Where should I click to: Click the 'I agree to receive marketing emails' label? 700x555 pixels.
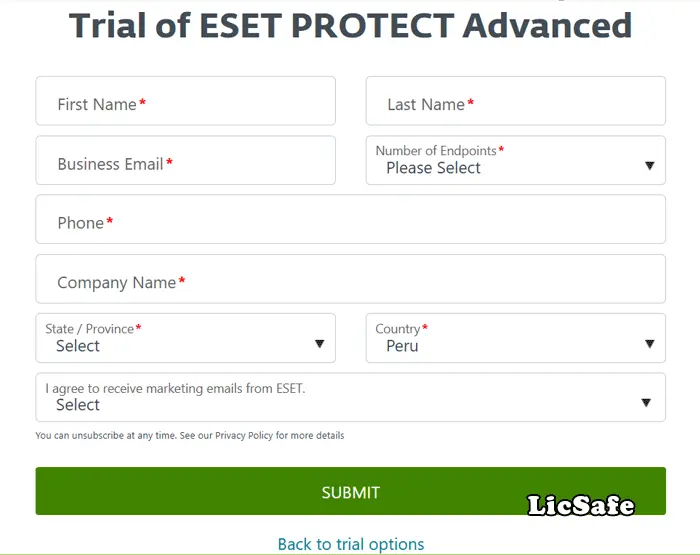(x=175, y=388)
